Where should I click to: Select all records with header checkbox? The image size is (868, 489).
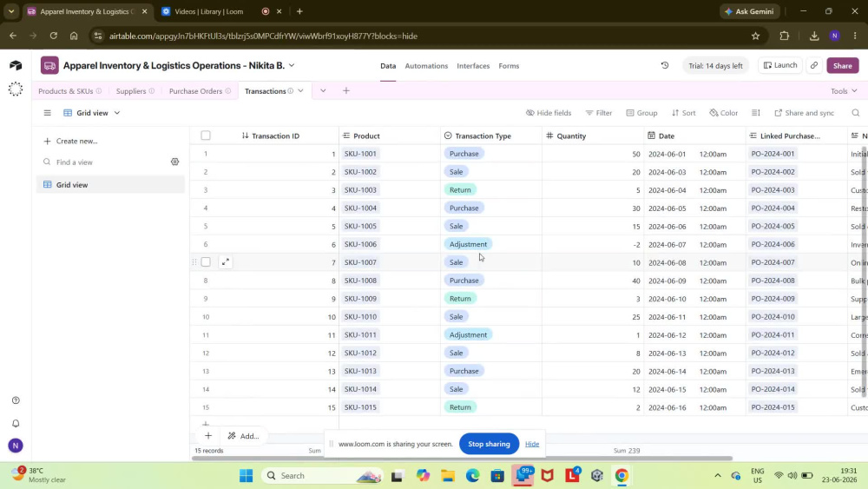tap(206, 135)
